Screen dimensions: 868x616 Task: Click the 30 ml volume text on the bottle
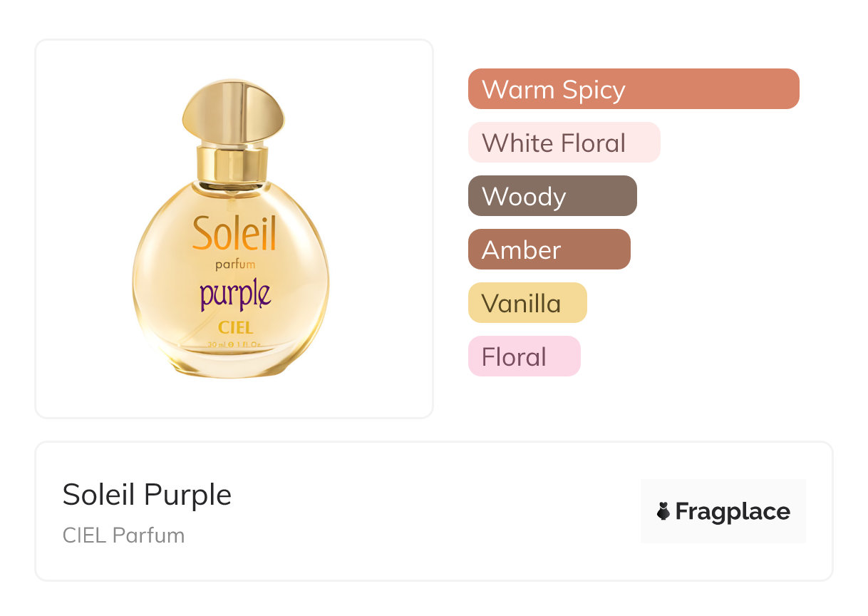click(x=216, y=344)
